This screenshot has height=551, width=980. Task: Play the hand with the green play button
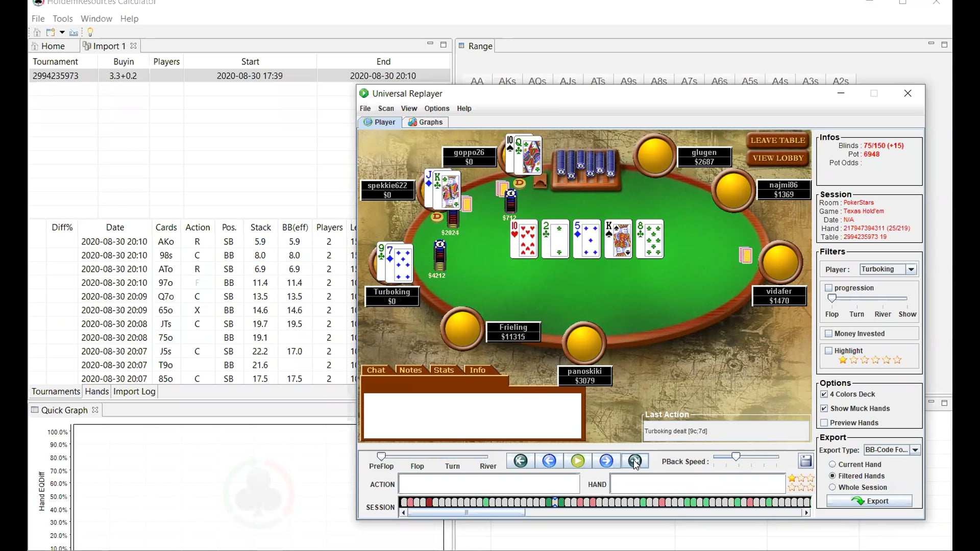coord(578,461)
